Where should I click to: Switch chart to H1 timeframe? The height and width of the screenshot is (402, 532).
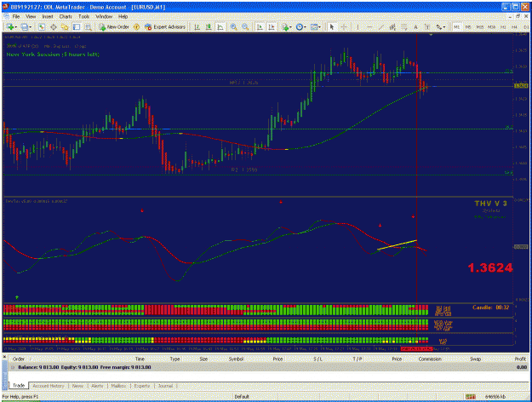click(x=503, y=26)
